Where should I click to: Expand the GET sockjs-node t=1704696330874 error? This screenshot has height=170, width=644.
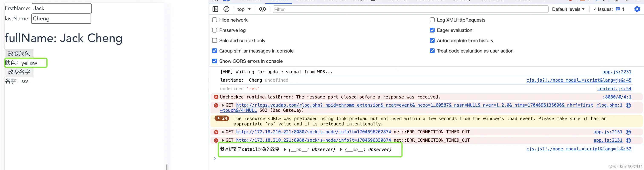tap(223, 140)
